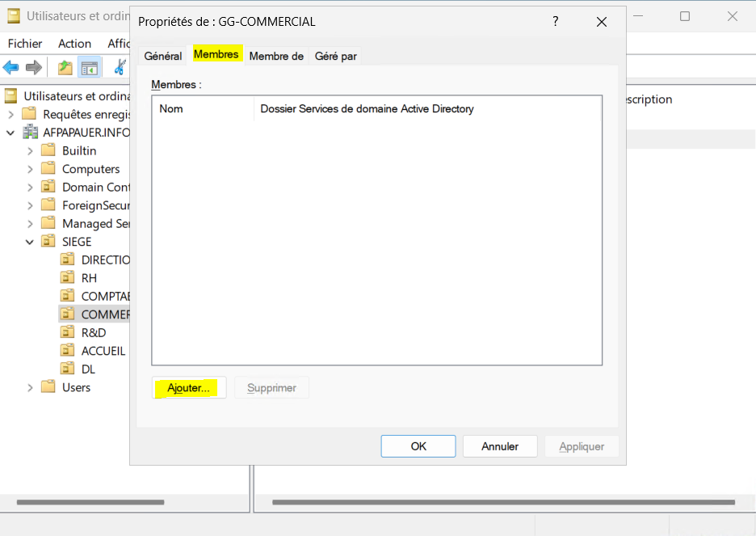Click the Forward arrow toolbar icon
Image resolution: width=756 pixels, height=536 pixels.
tap(34, 68)
